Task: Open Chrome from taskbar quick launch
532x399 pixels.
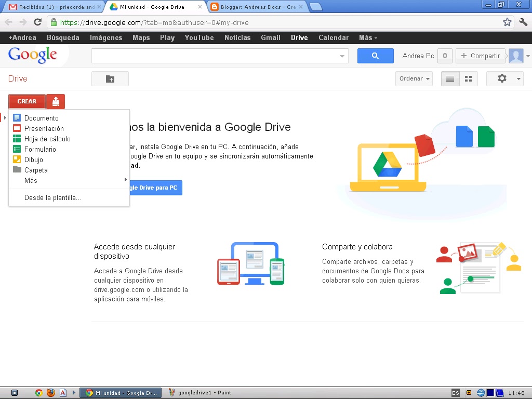Action: coord(39,393)
